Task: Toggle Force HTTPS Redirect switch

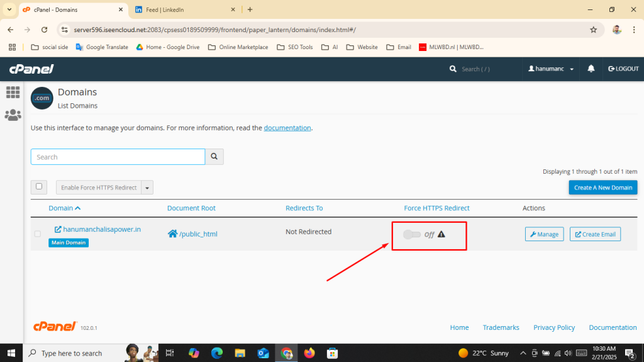Action: (x=411, y=234)
